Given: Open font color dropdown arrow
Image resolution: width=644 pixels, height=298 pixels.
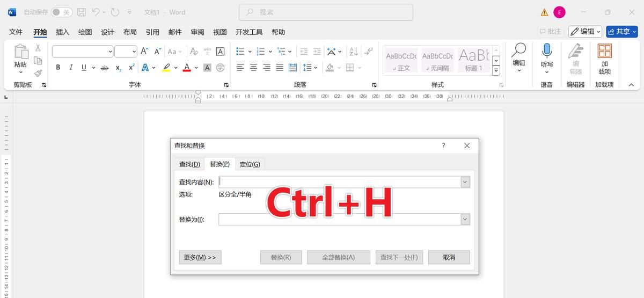Looking at the screenshot, I should tap(196, 68).
